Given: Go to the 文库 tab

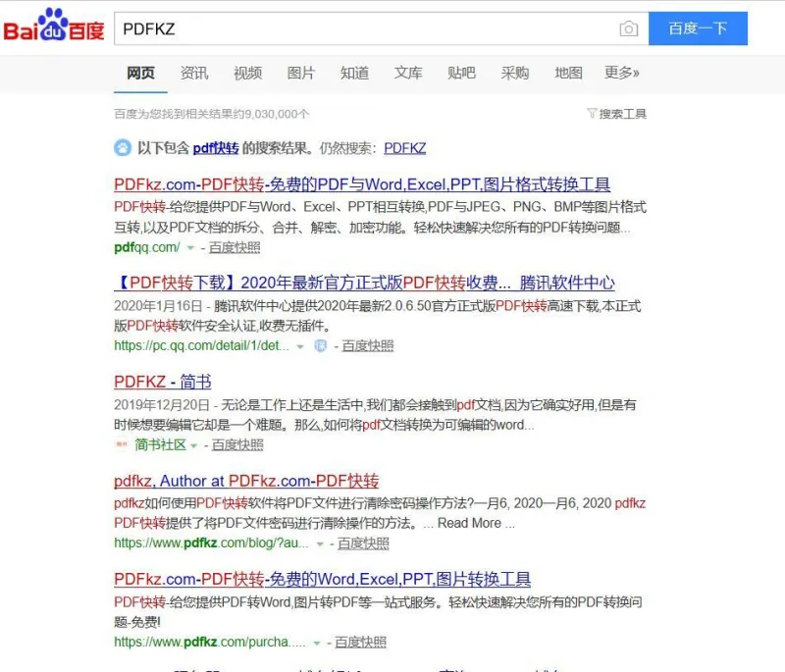Looking at the screenshot, I should 408,73.
